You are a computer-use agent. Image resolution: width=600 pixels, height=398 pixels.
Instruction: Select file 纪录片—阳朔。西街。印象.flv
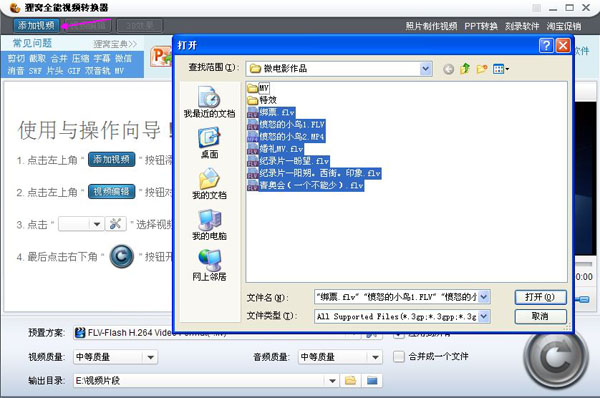(314, 173)
